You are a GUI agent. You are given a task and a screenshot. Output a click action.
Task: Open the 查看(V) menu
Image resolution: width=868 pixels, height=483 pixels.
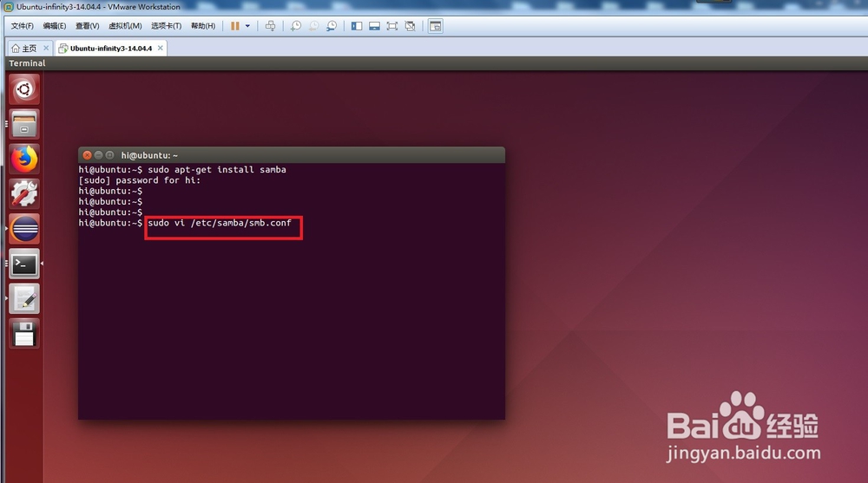[87, 26]
